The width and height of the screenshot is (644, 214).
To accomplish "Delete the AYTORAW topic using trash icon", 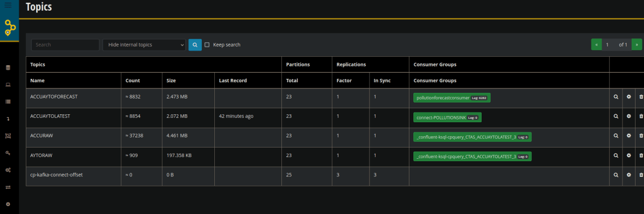I will click(641, 155).
